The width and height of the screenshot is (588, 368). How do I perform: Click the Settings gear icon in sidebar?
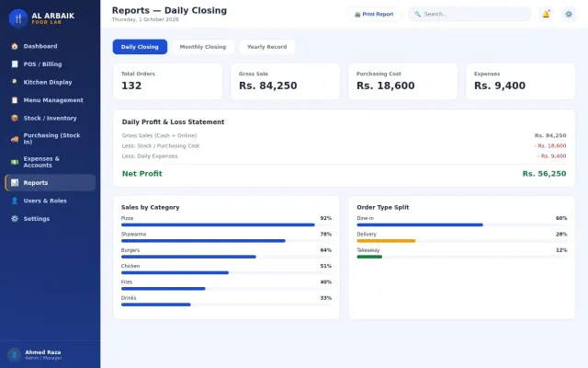coord(15,219)
